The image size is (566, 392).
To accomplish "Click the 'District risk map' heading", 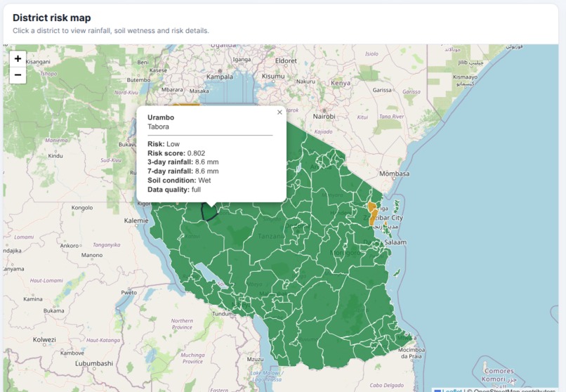I will 52,18.
